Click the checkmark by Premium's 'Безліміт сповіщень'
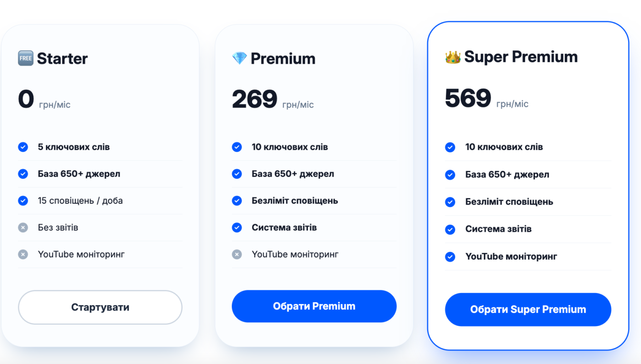Viewport: 641px width, 364px height. 237,201
